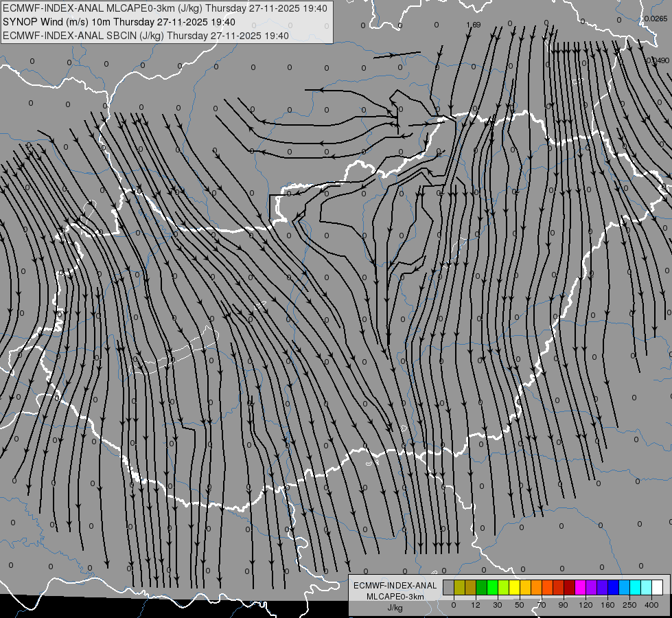Image resolution: width=672 pixels, height=618 pixels.
Task: Select the purple swatch right of magenta
Action: coord(592,587)
